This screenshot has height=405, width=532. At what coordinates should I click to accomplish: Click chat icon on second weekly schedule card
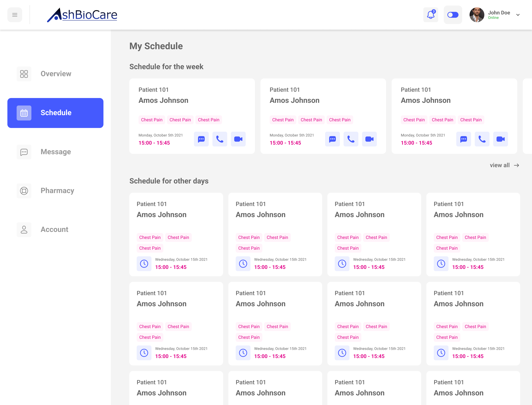[x=332, y=139]
